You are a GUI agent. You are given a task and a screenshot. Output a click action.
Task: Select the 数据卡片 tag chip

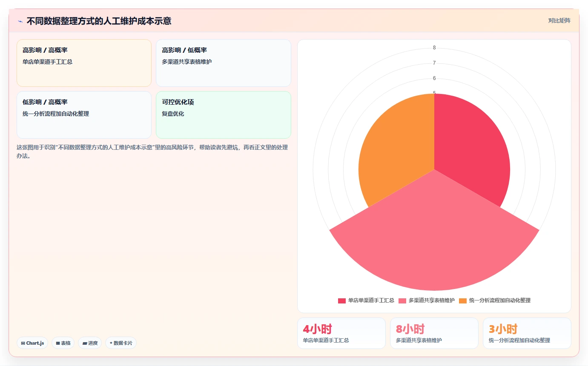121,343
